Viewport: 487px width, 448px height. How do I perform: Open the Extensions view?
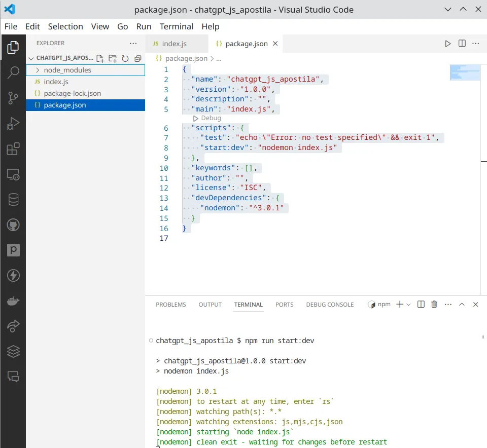(x=13, y=149)
